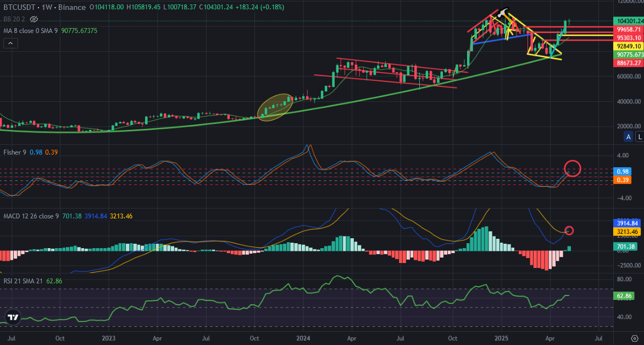The width and height of the screenshot is (644, 345).
Task: Toggle auto scale with the A button
Action: click(628, 138)
